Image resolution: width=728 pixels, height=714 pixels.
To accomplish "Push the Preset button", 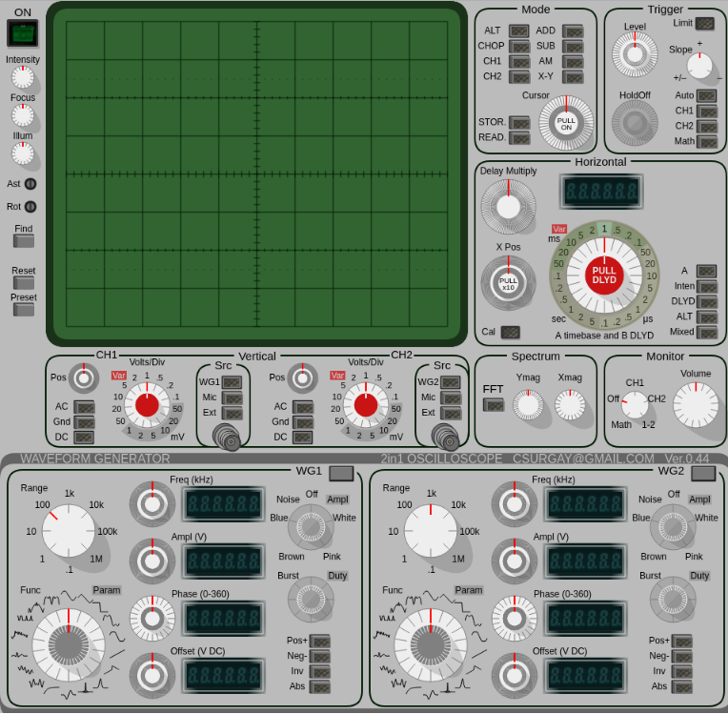I will point(24,310).
